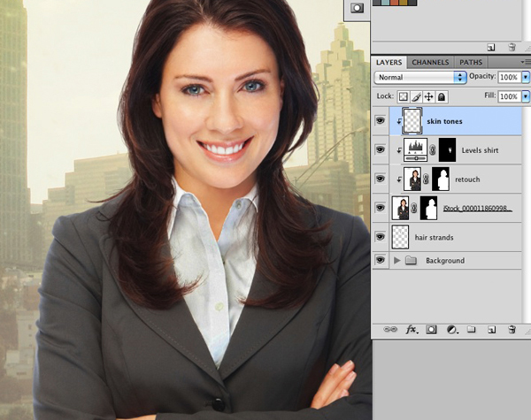531x420 pixels.
Task: Toggle visibility of Levels shirt layer
Action: coord(381,149)
